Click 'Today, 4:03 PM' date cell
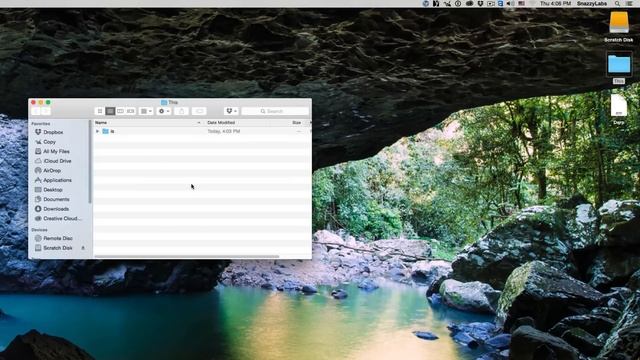 [224, 131]
